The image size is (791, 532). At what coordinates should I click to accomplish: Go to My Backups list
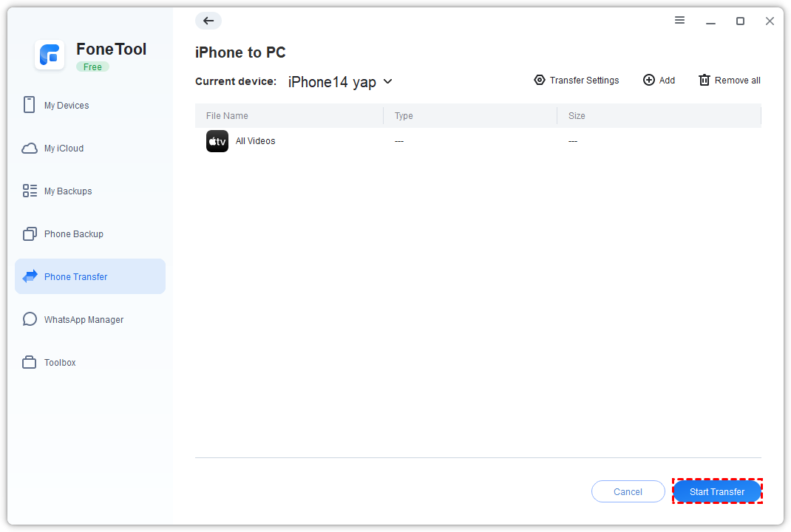(68, 191)
